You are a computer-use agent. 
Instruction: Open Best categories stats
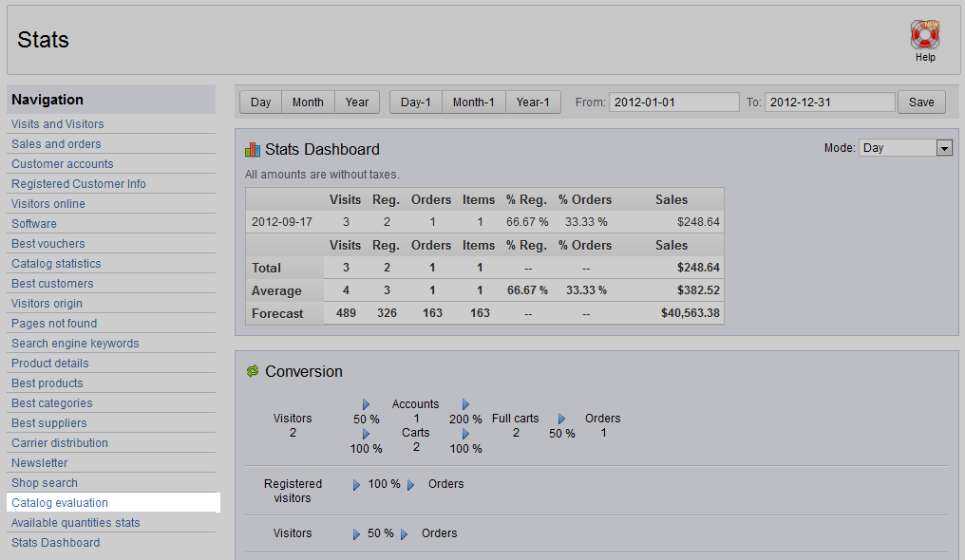[x=51, y=403]
